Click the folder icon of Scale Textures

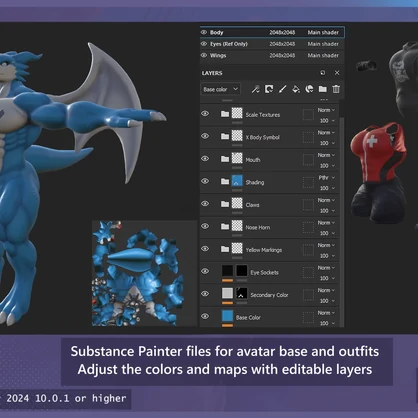225,114
